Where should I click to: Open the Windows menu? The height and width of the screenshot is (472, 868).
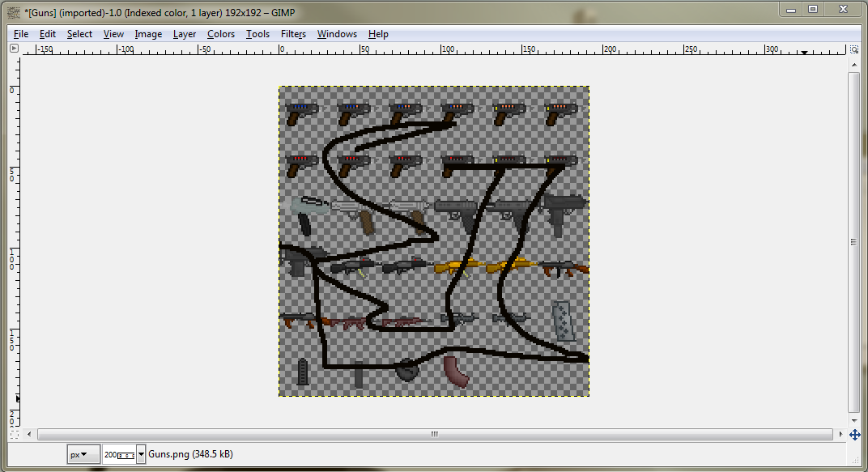(x=337, y=34)
